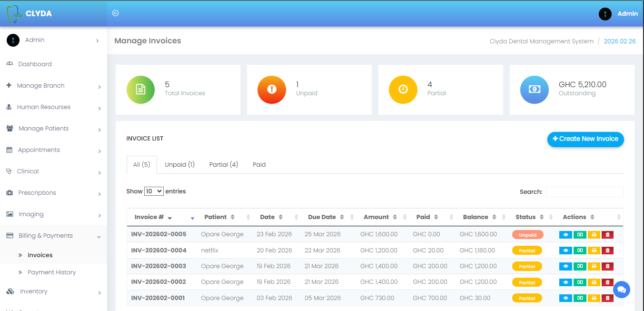Click patient name netflix
644x311 pixels.
(x=209, y=251)
